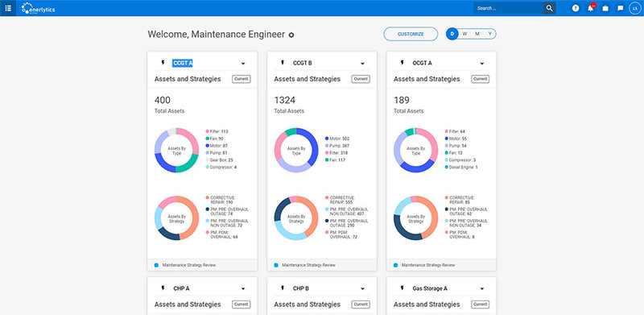Toggle Filter: 113 legend on CCGT A
This screenshot has width=644, height=315.
217,131
